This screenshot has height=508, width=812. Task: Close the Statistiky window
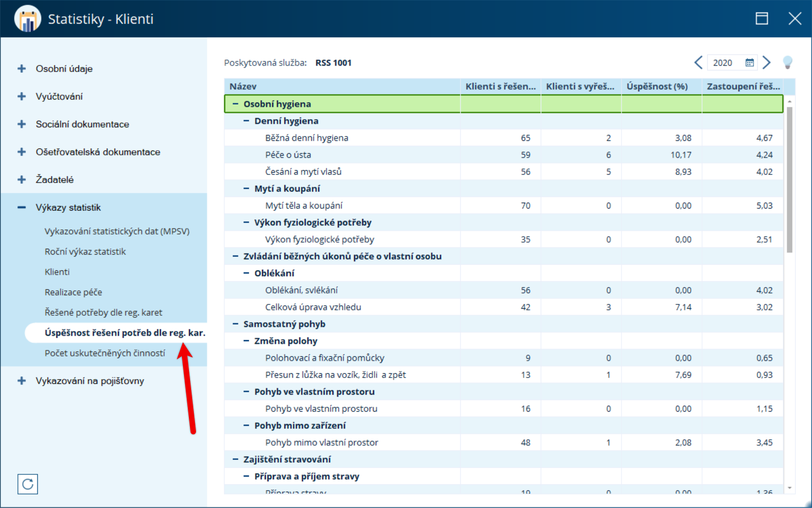tap(795, 19)
